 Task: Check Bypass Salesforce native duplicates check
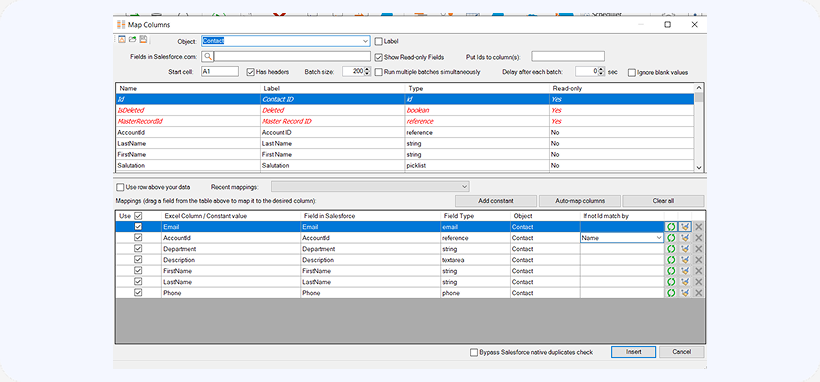coord(474,352)
